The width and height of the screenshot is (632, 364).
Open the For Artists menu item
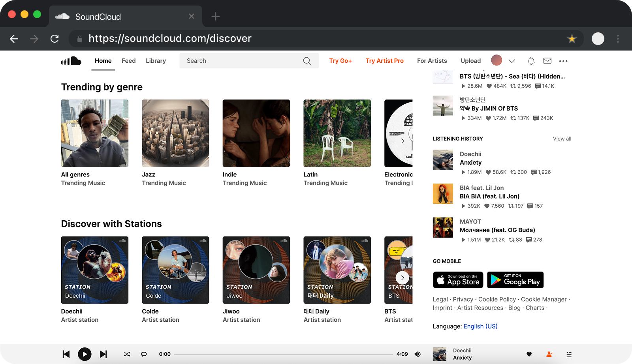pyautogui.click(x=432, y=61)
